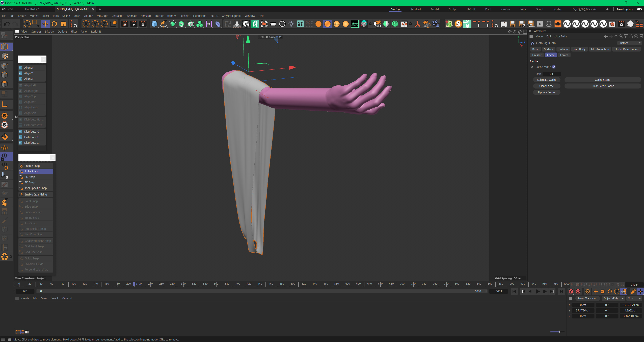Click the Calculate Cache button
Screen dimensions: 644x342
(x=547, y=80)
